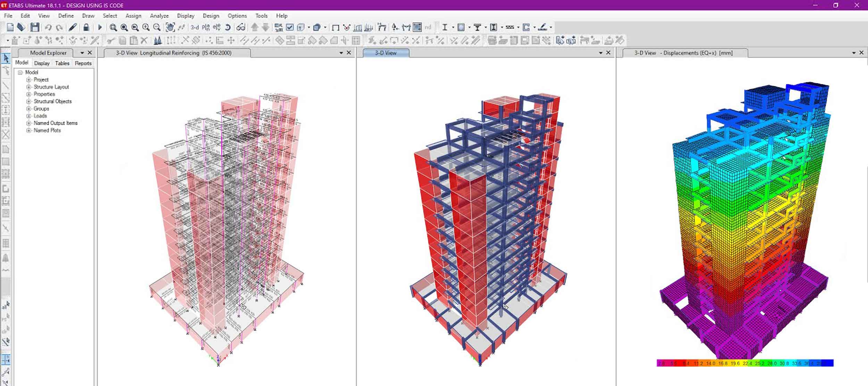
Task: Click the Rotate 3D view icon
Action: tap(228, 27)
